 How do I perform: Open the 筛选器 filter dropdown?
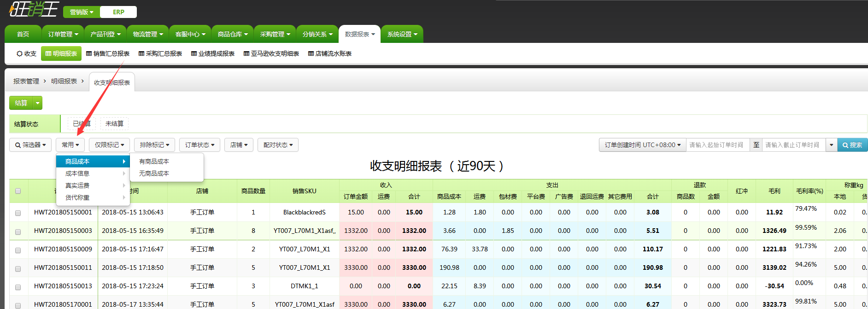click(30, 145)
